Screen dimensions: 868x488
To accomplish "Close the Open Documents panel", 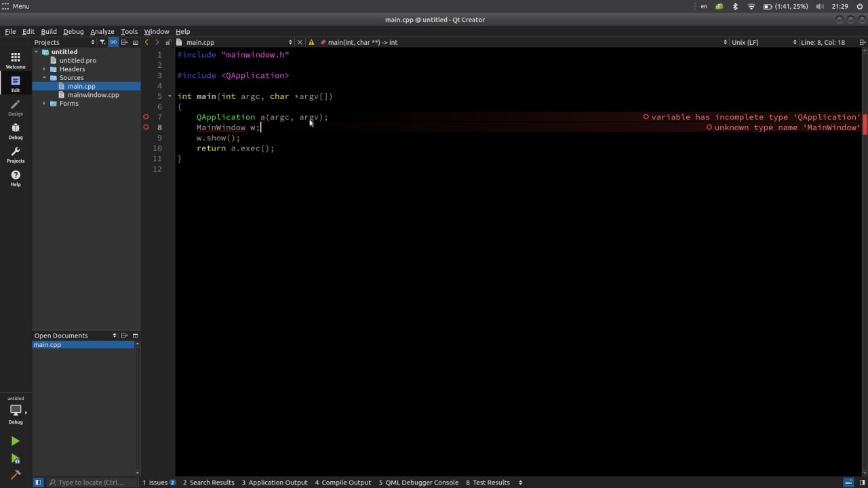I will 135,335.
